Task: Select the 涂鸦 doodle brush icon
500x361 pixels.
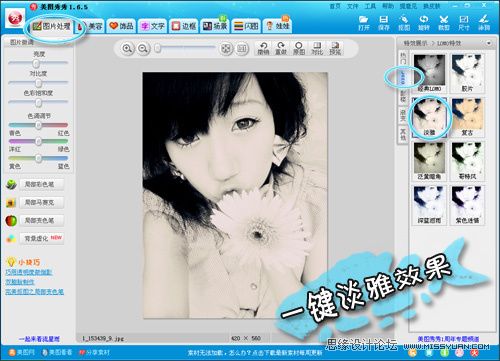Action: point(484,23)
